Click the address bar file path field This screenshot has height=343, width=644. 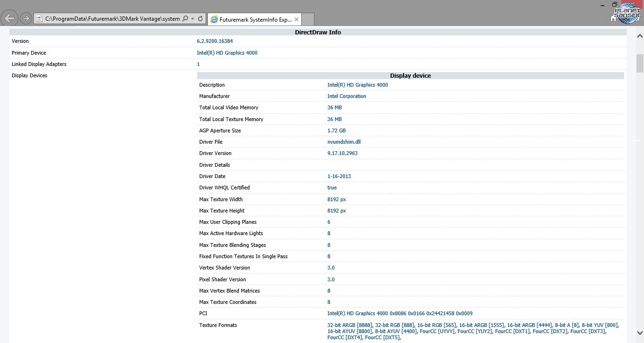coord(112,19)
